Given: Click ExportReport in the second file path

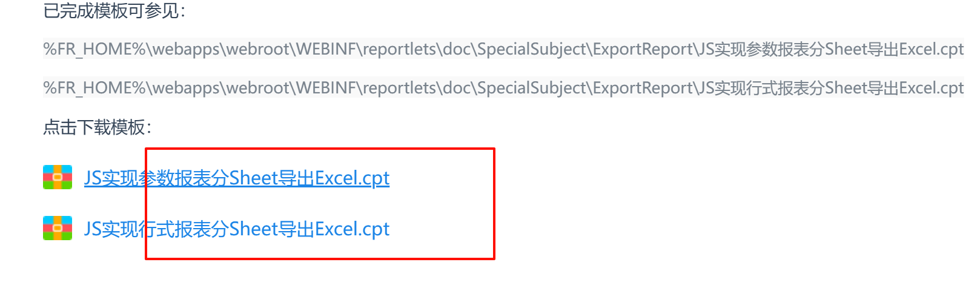Looking at the screenshot, I should [x=643, y=88].
